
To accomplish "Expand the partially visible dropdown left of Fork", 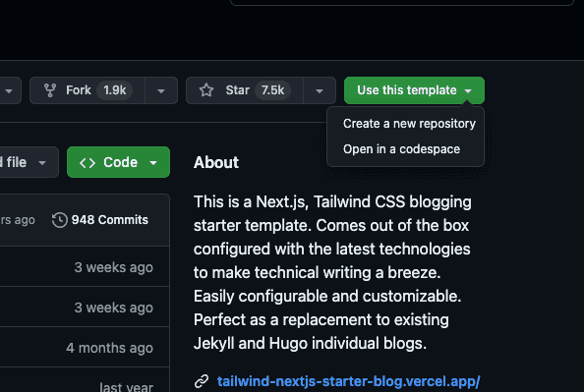I will tap(9, 90).
